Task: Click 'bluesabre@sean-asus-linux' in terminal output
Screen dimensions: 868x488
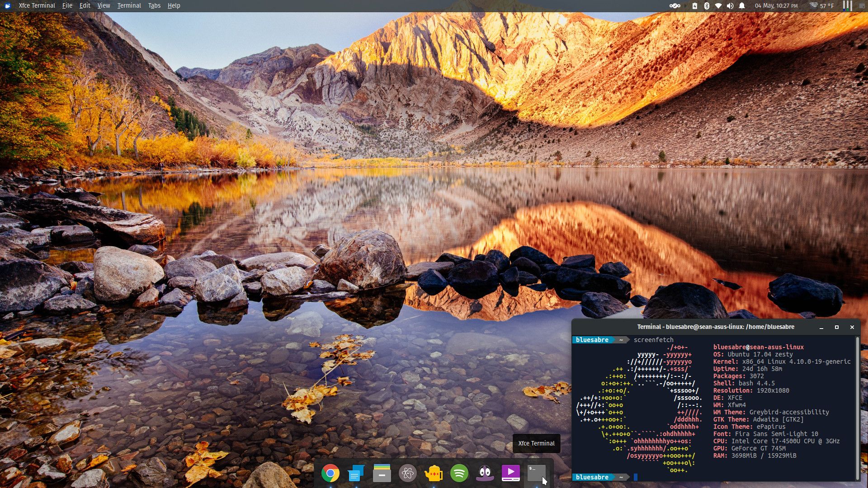Action: 758,347
